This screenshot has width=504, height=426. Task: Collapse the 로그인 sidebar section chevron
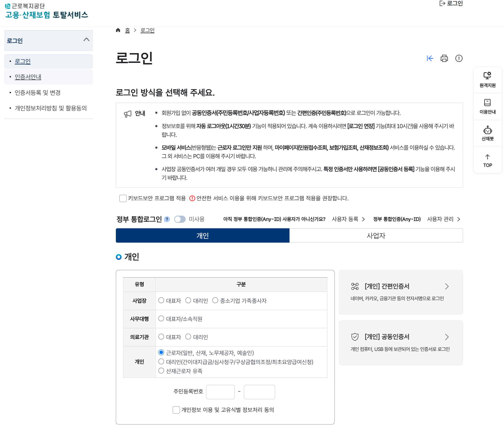[86, 40]
